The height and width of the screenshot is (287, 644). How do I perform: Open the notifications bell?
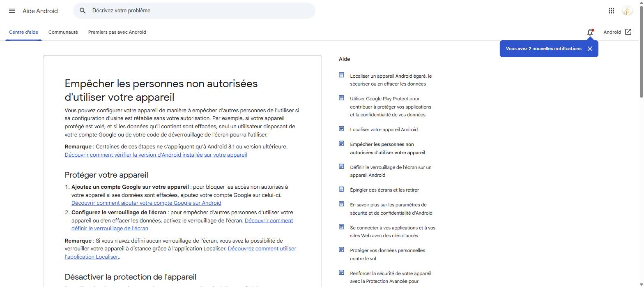(x=590, y=32)
